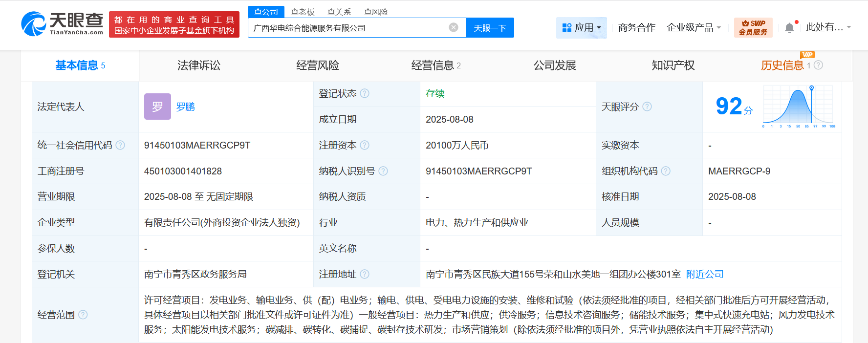Select the 查老板 search tab
Image resolution: width=868 pixels, height=343 pixels.
[x=303, y=12]
